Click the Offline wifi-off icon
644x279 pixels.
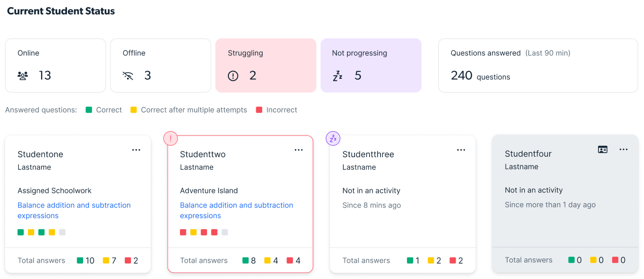click(x=128, y=76)
